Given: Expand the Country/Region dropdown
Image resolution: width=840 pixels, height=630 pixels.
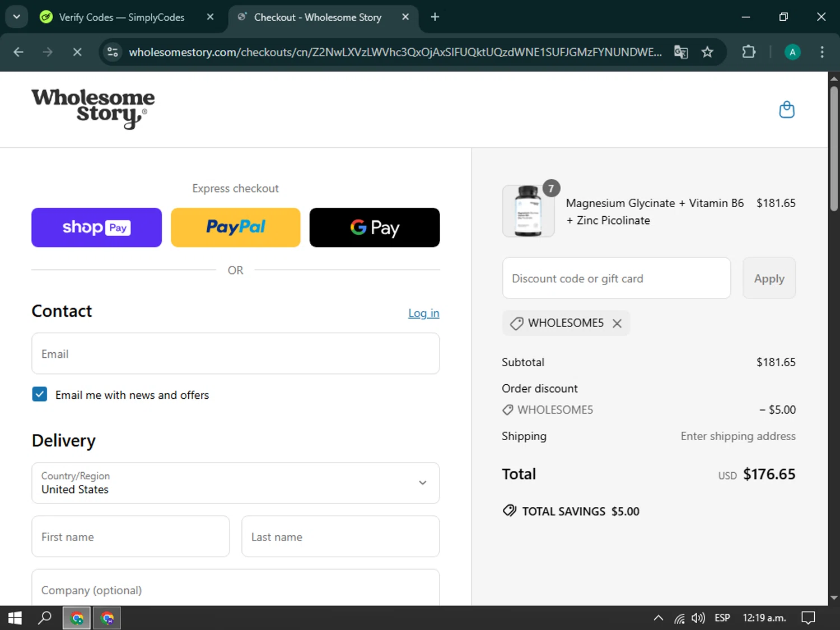Looking at the screenshot, I should click(x=236, y=483).
